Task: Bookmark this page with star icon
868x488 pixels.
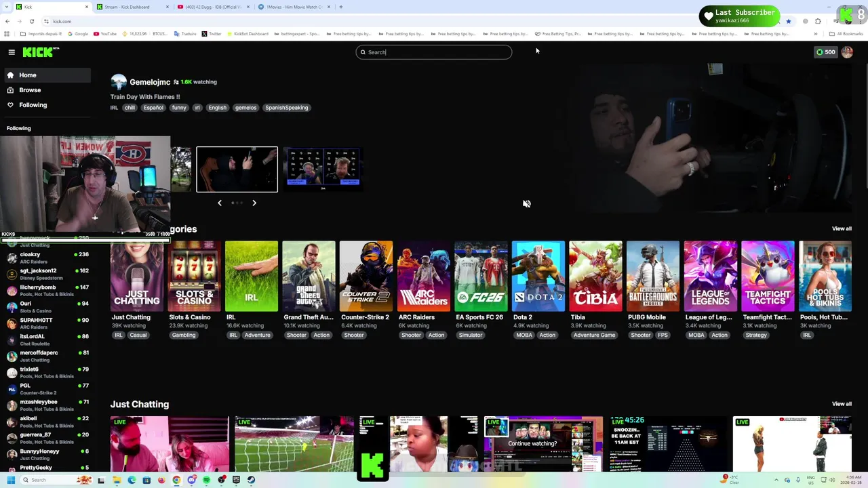Action: pyautogui.click(x=788, y=21)
